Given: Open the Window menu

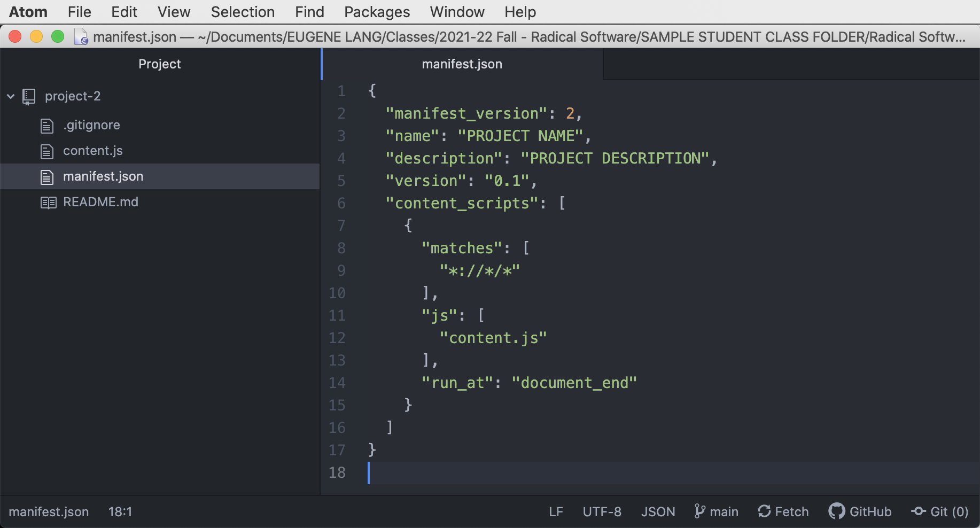Looking at the screenshot, I should click(457, 12).
